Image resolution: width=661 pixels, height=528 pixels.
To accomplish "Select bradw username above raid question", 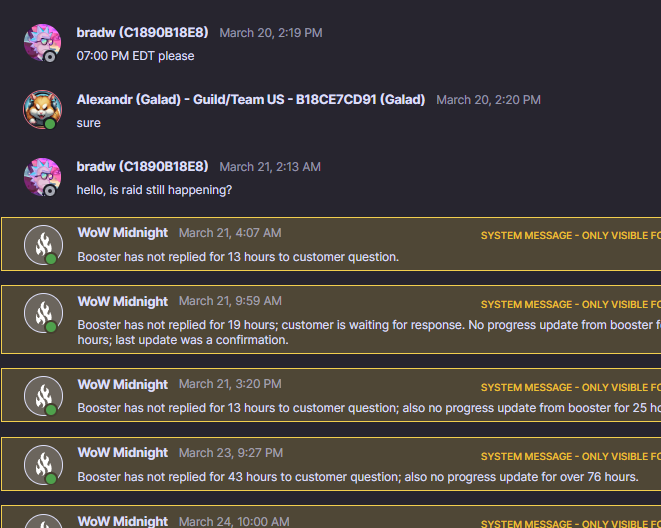I will (x=142, y=166).
